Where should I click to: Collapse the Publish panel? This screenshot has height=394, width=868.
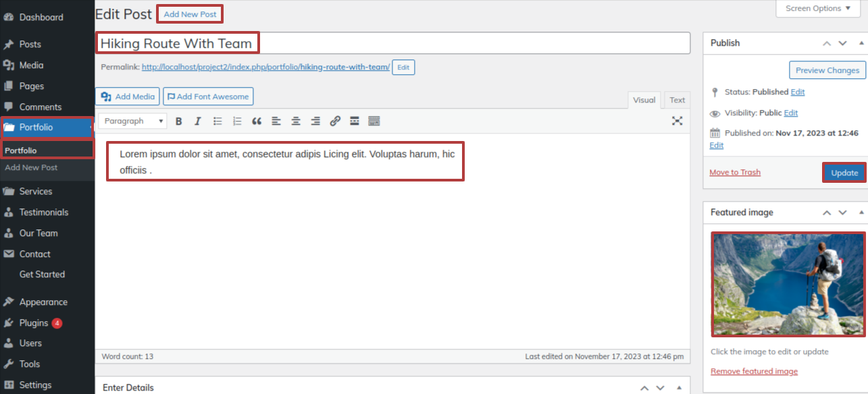pos(861,43)
